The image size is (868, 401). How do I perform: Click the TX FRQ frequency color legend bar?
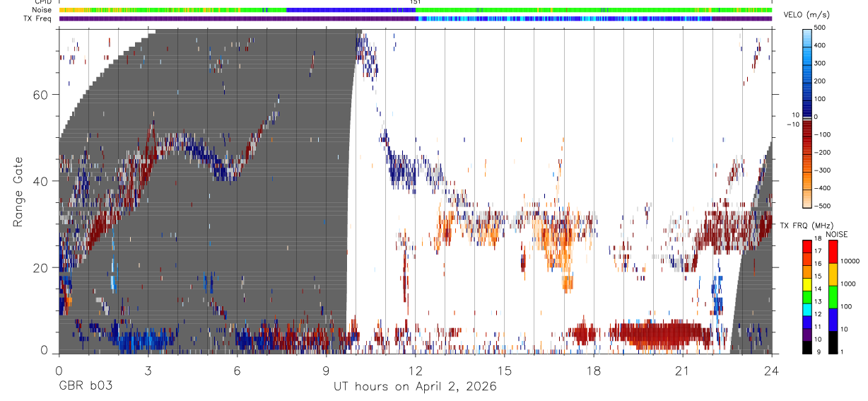[x=807, y=296]
